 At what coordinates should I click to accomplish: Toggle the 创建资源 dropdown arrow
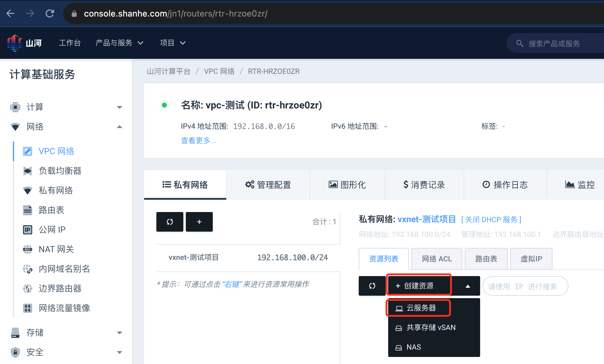pyautogui.click(x=468, y=286)
